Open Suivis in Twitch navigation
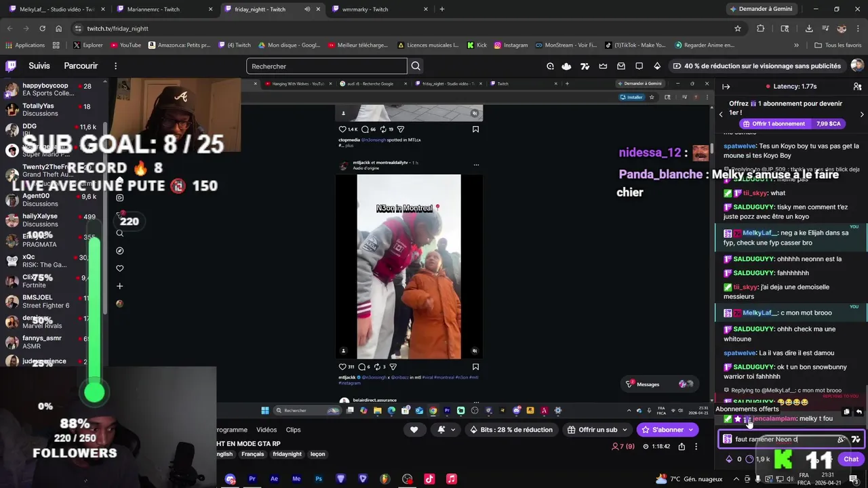Screen dimensions: 868x488 pos(39,66)
